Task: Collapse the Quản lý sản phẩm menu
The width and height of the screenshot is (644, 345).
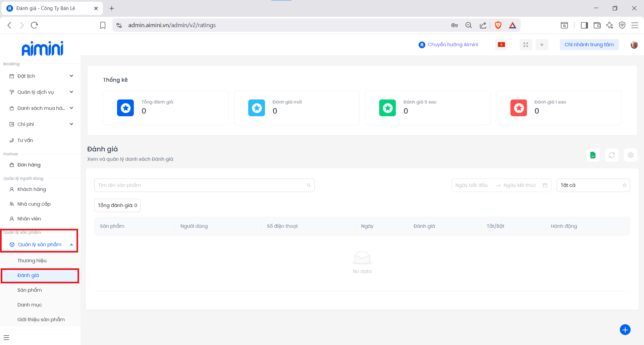Action: pos(40,245)
